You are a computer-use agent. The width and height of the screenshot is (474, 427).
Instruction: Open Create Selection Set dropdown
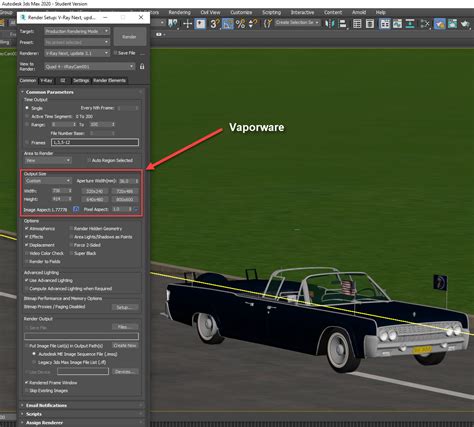tap(297, 22)
